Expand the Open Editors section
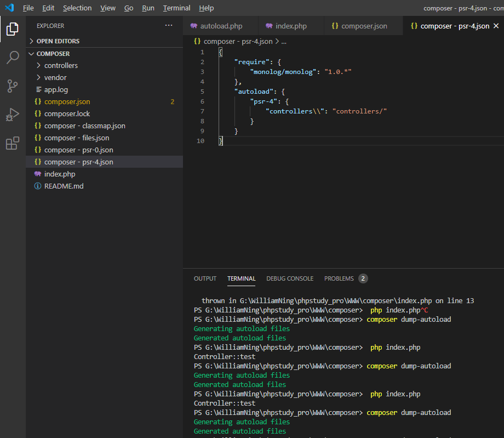Image resolution: width=504 pixels, height=438 pixels. tap(58, 41)
